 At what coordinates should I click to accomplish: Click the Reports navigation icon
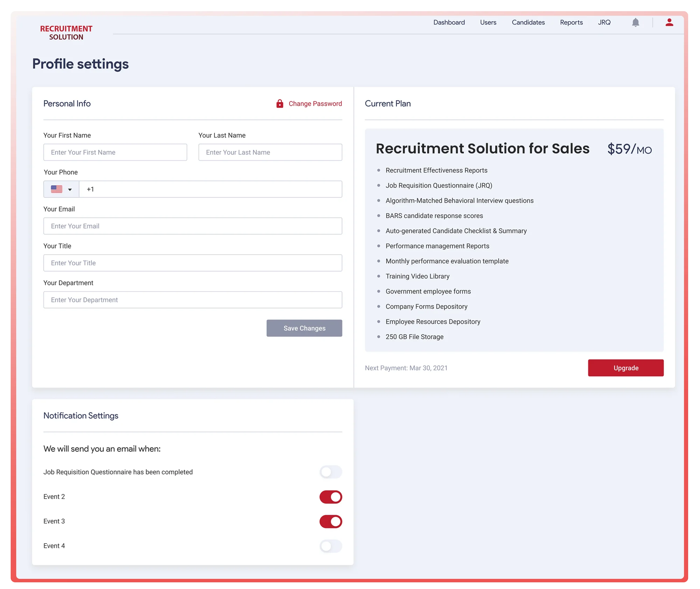click(x=572, y=22)
